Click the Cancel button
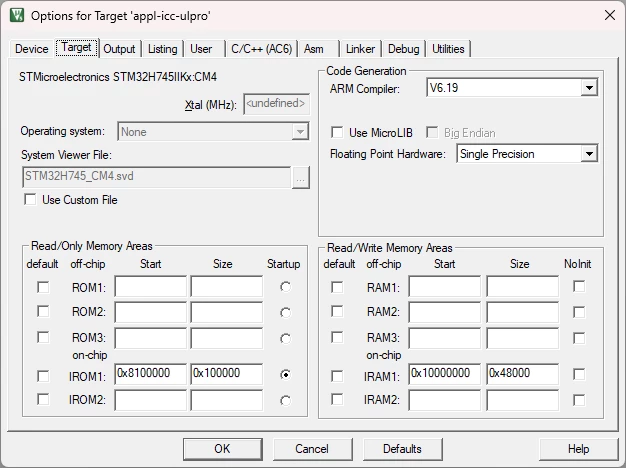 313,449
